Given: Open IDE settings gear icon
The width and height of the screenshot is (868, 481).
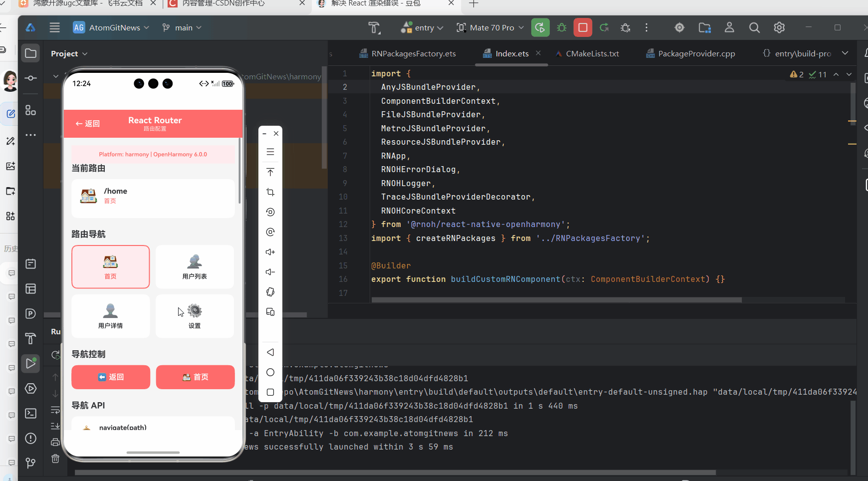Looking at the screenshot, I should pos(779,27).
